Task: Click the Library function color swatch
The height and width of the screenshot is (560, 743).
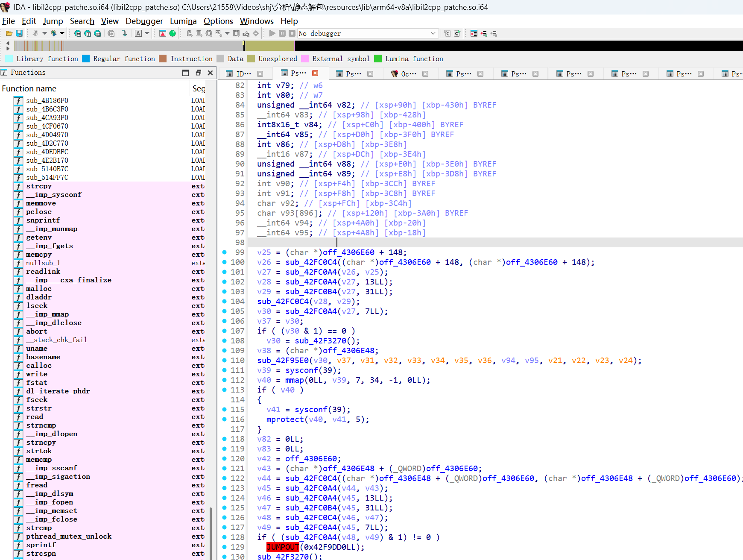Action: click(x=9, y=59)
